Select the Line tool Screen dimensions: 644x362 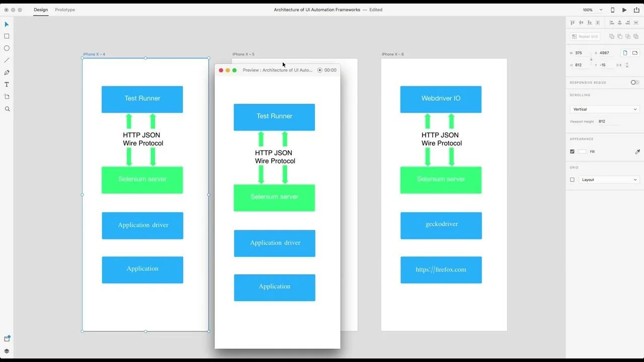coord(7,60)
